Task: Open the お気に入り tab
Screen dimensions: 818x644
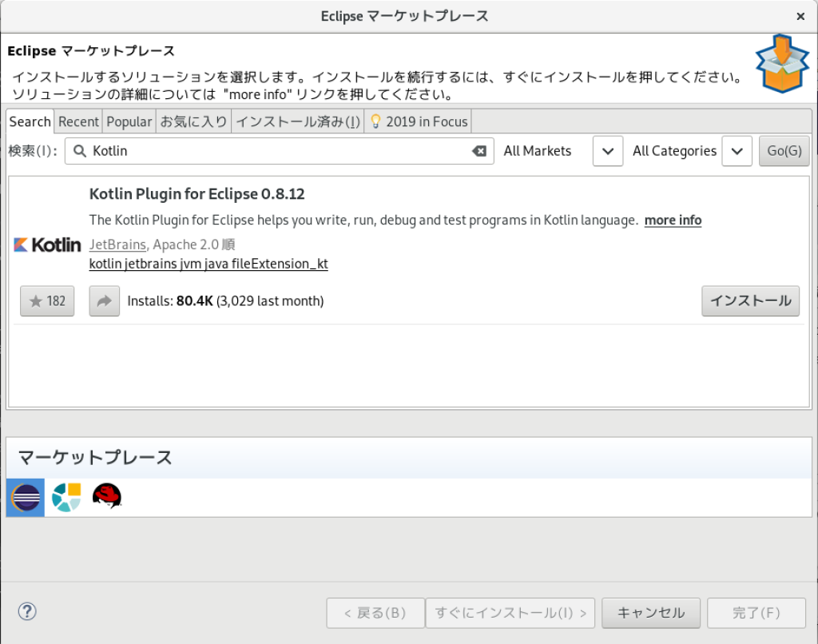Action: (x=193, y=121)
